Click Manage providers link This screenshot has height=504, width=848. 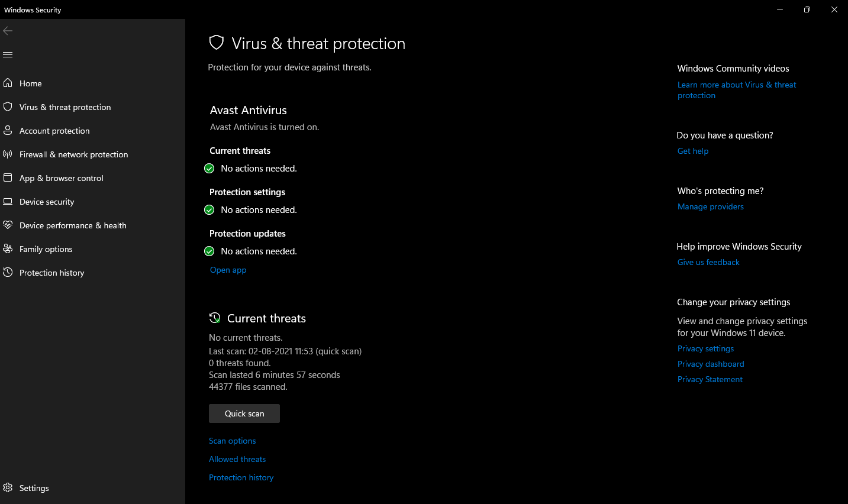(711, 206)
